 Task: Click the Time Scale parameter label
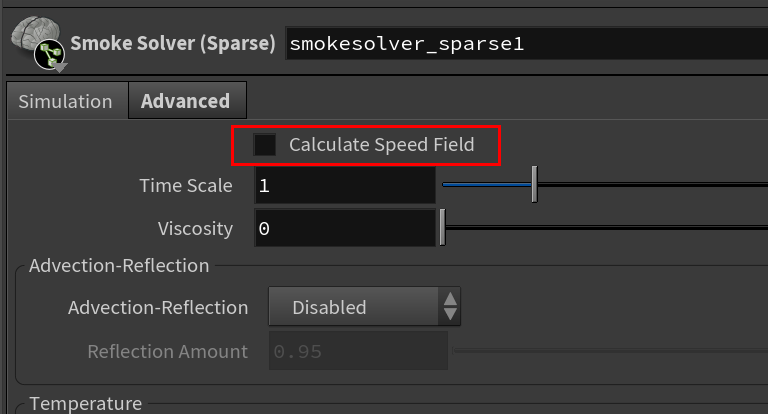(x=186, y=186)
